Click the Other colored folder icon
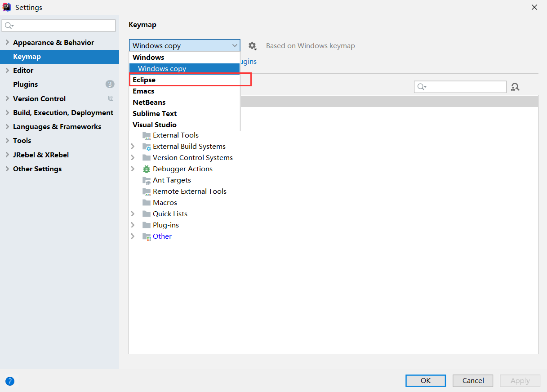This screenshot has width=547, height=392. (147, 236)
